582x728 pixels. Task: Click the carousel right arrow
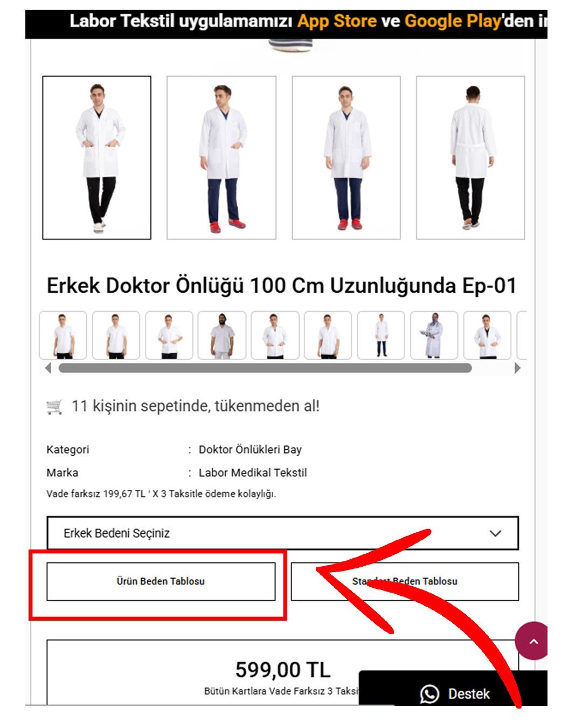(x=517, y=368)
